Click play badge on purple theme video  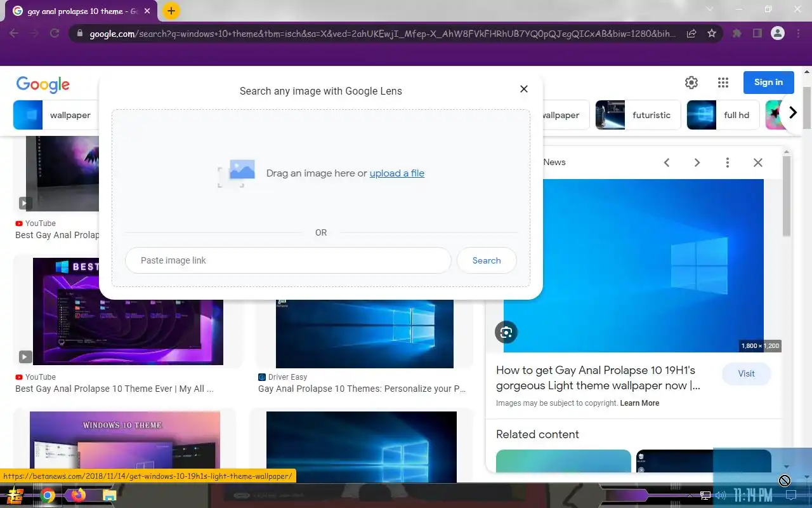point(25,357)
